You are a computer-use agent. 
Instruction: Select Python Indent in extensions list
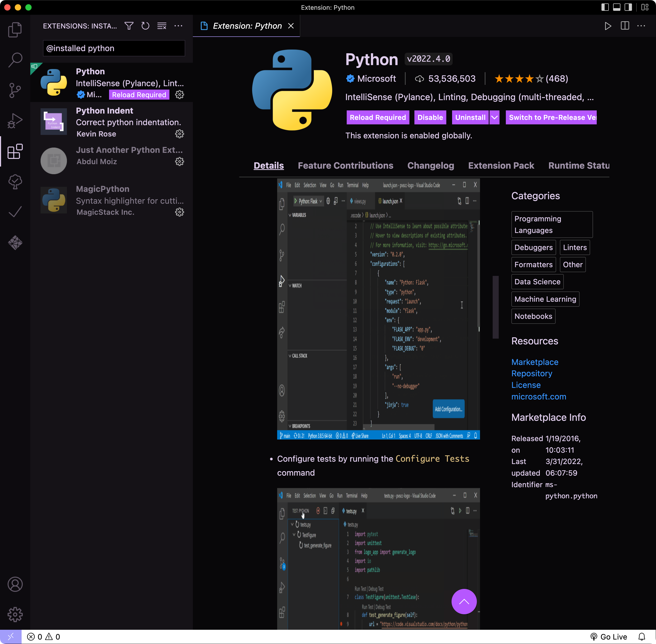(x=112, y=122)
